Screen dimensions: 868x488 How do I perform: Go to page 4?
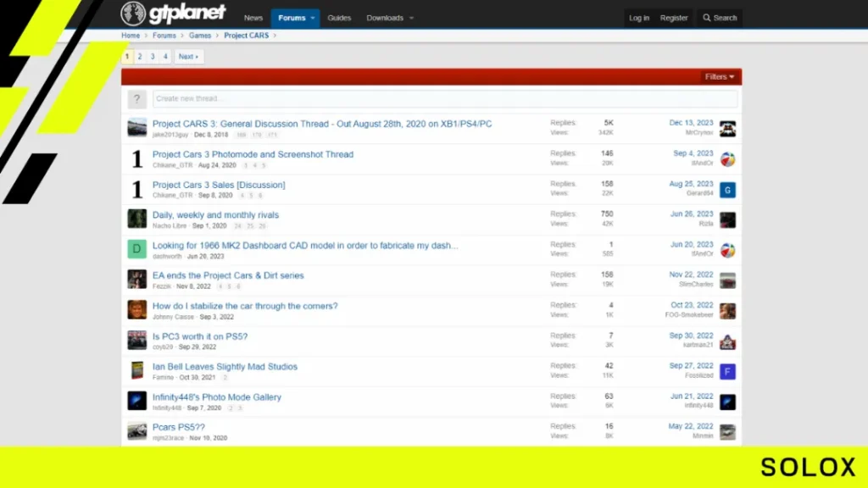[165, 57]
